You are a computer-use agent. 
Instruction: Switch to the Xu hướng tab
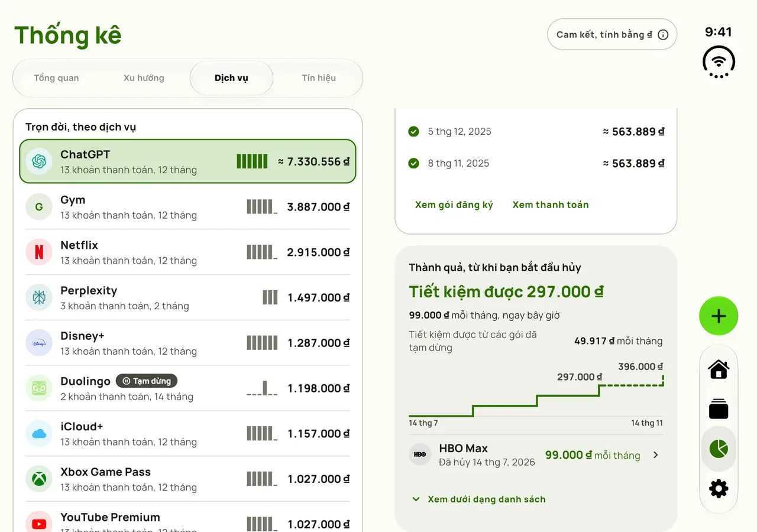144,78
